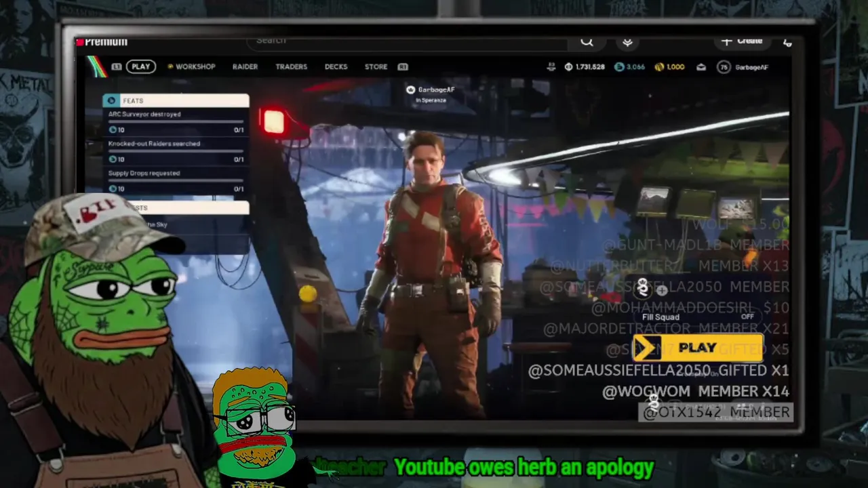The height and width of the screenshot is (488, 868).
Task: Open the mail envelope icon
Action: (x=701, y=67)
